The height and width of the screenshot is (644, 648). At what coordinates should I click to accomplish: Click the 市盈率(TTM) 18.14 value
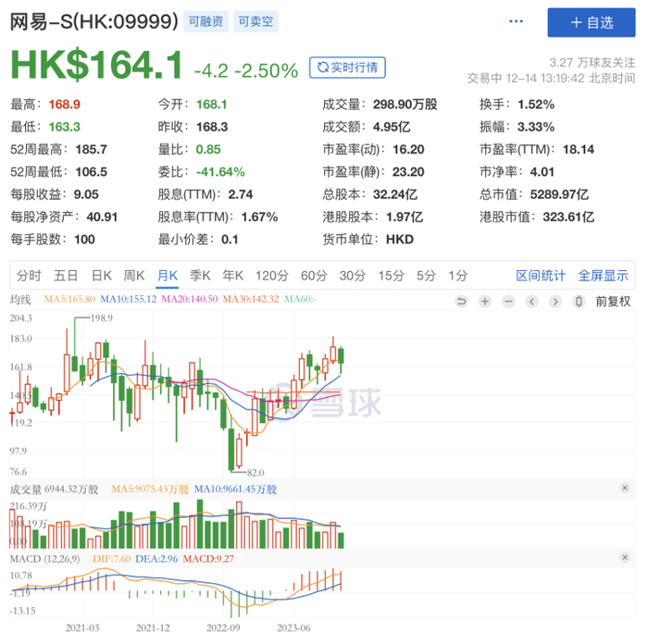click(x=579, y=150)
